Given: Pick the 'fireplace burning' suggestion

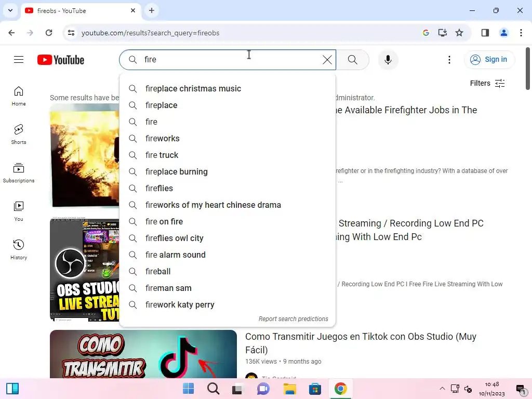Looking at the screenshot, I should pyautogui.click(x=228, y=171).
